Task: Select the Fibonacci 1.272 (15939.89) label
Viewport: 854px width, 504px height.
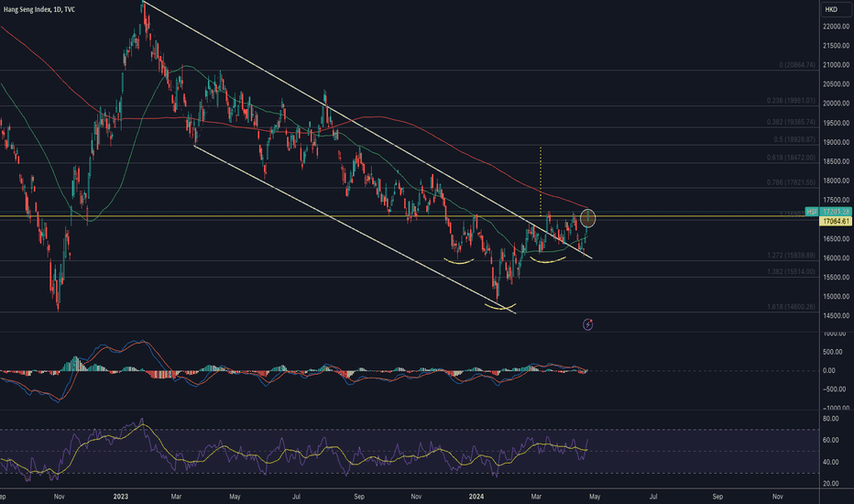Action: click(x=791, y=255)
